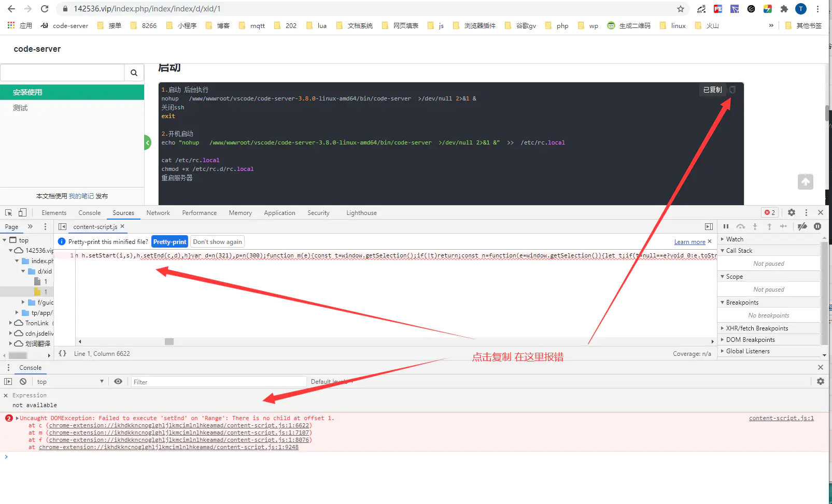Open the 'Learn more' link
Image resolution: width=832 pixels, height=504 pixels.
pyautogui.click(x=689, y=242)
